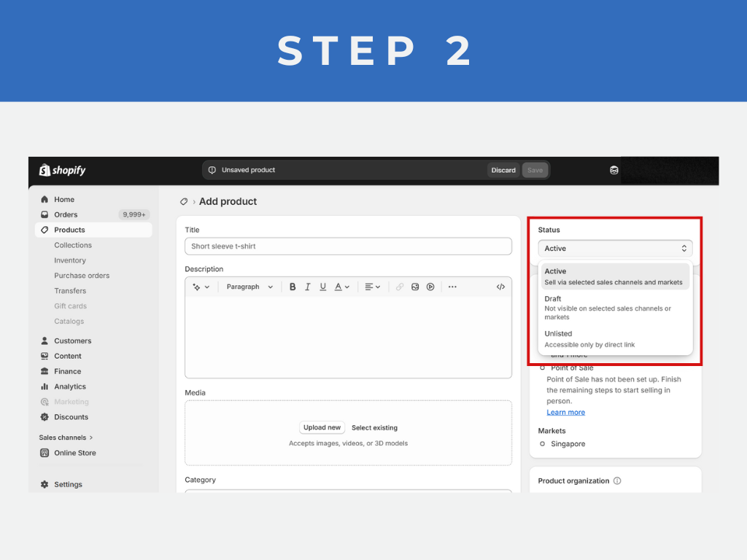Viewport: 747px width, 560px height.
Task: Click the Upload new media button
Action: (x=322, y=428)
